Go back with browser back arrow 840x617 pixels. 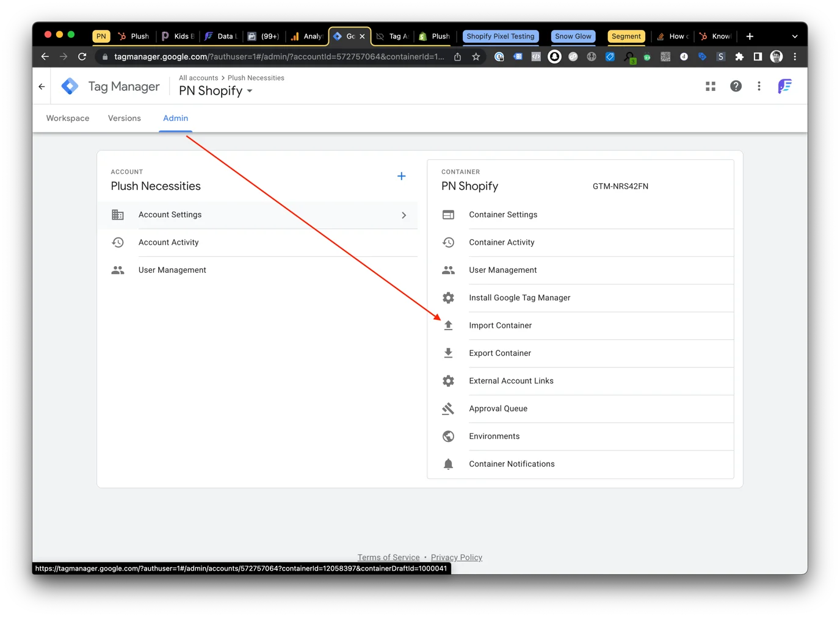tap(45, 57)
